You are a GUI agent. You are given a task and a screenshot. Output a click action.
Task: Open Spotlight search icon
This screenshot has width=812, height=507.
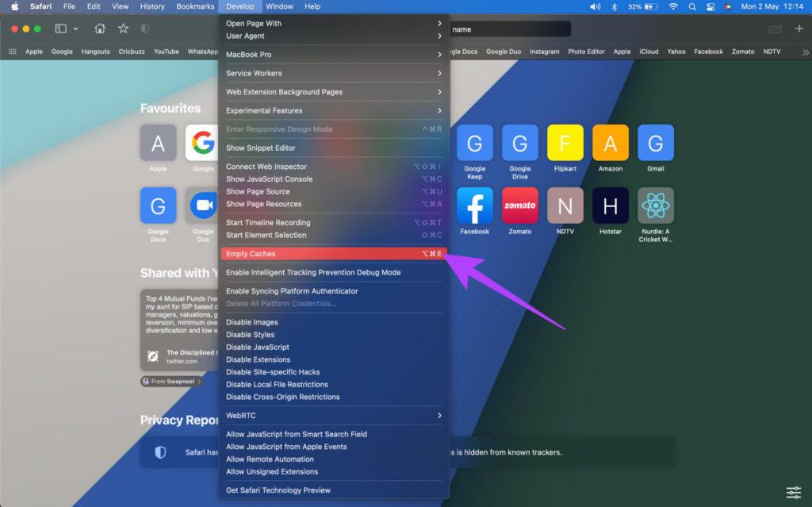pos(691,6)
